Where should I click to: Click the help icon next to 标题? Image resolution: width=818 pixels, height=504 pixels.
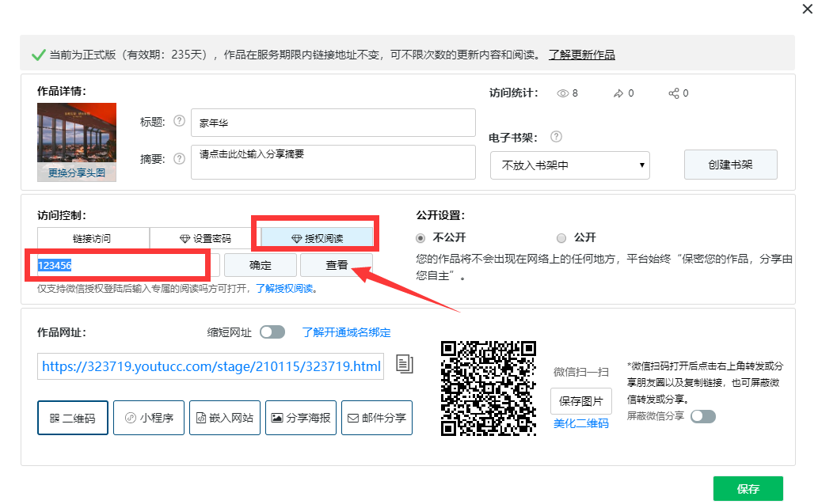(179, 121)
